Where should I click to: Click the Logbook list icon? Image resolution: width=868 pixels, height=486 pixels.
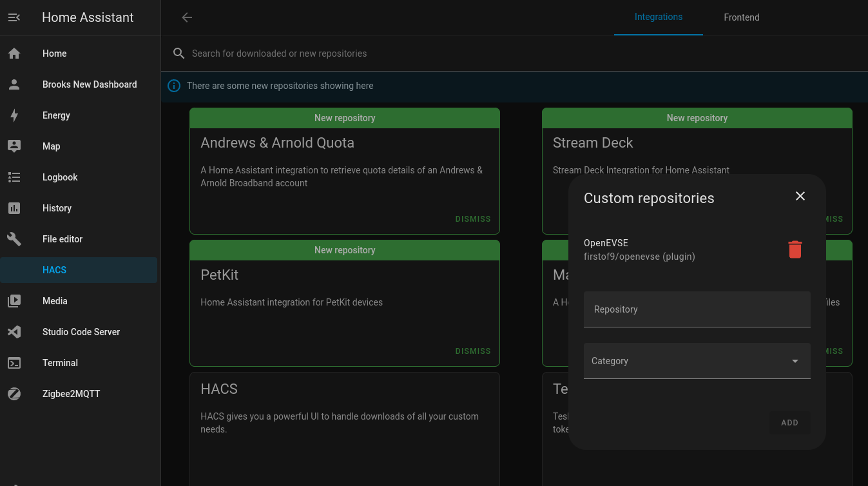14,177
